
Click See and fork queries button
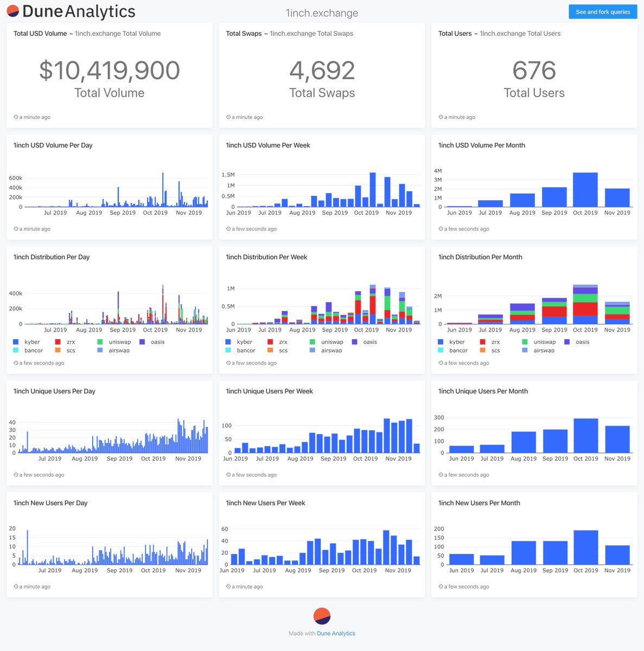pyautogui.click(x=603, y=11)
